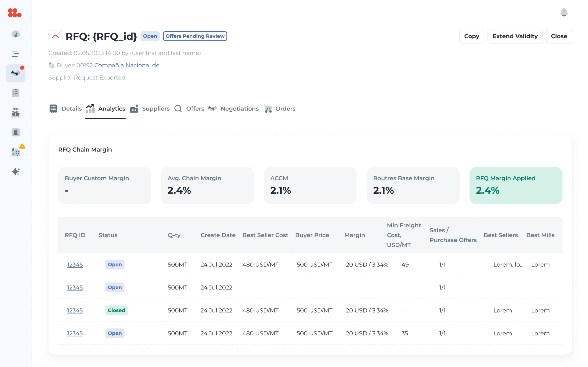Click the Best Seller Cost column header
The image size is (588, 367).
[265, 235]
